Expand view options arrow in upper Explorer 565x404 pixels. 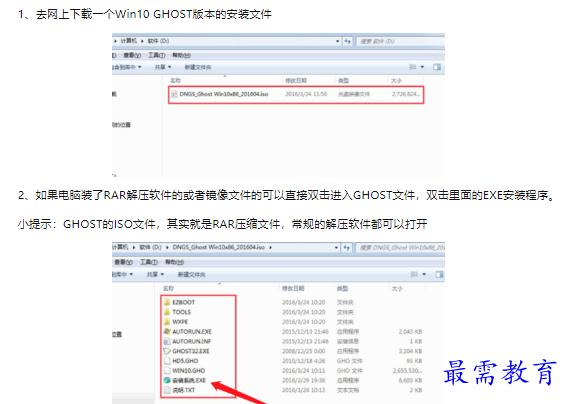422,67
